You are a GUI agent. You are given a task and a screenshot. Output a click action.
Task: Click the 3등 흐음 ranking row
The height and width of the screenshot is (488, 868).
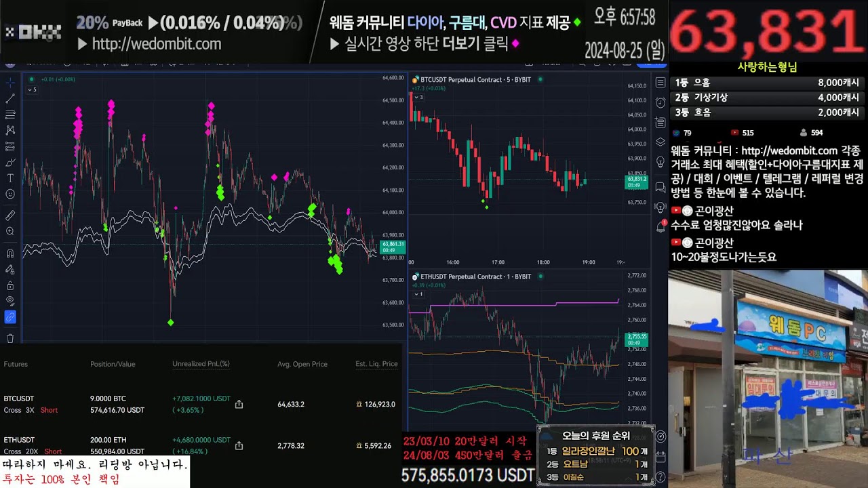767,113
